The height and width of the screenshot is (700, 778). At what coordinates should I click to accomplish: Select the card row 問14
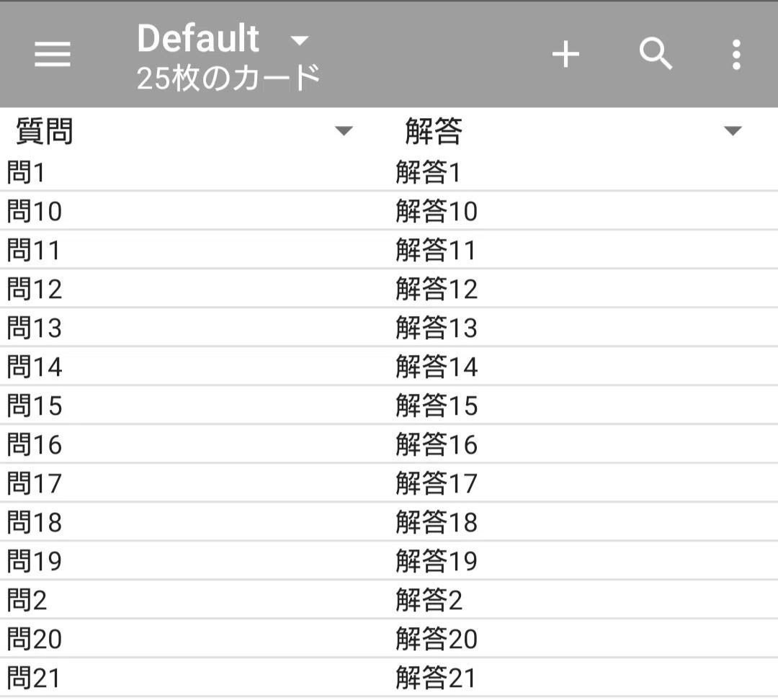[389, 366]
